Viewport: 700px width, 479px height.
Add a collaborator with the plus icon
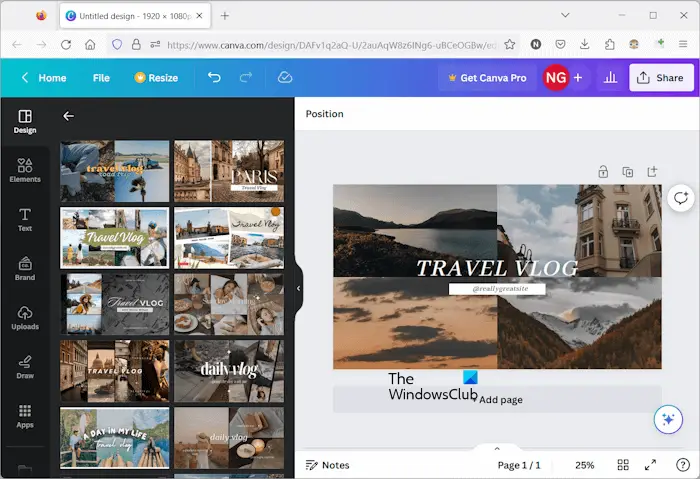578,78
